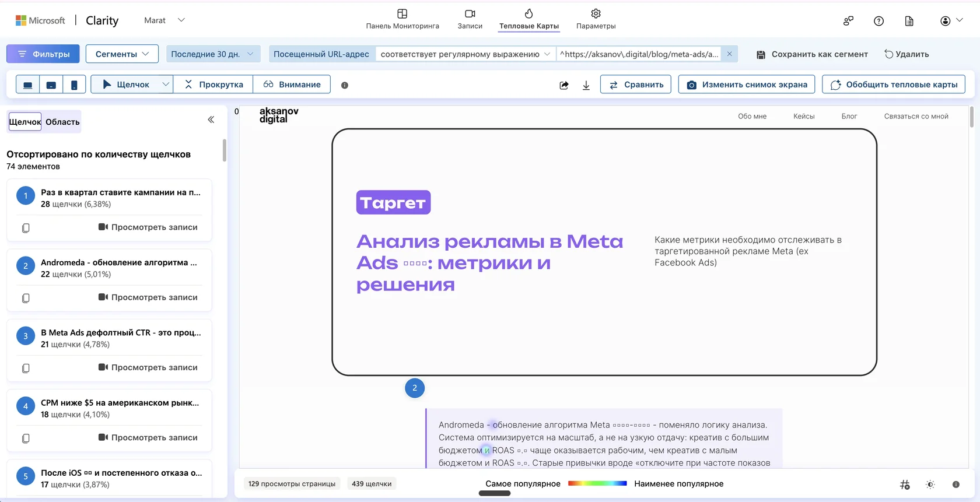
Task: Select the tablet device view icon
Action: pos(51,85)
